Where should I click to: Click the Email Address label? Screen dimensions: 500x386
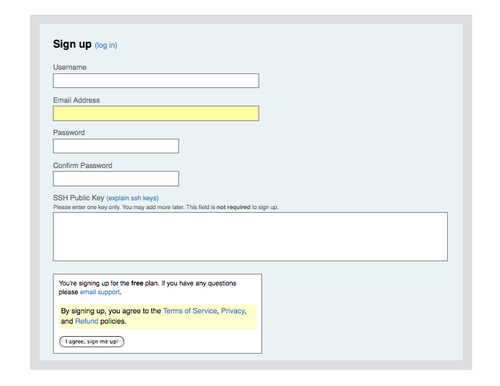(76, 100)
